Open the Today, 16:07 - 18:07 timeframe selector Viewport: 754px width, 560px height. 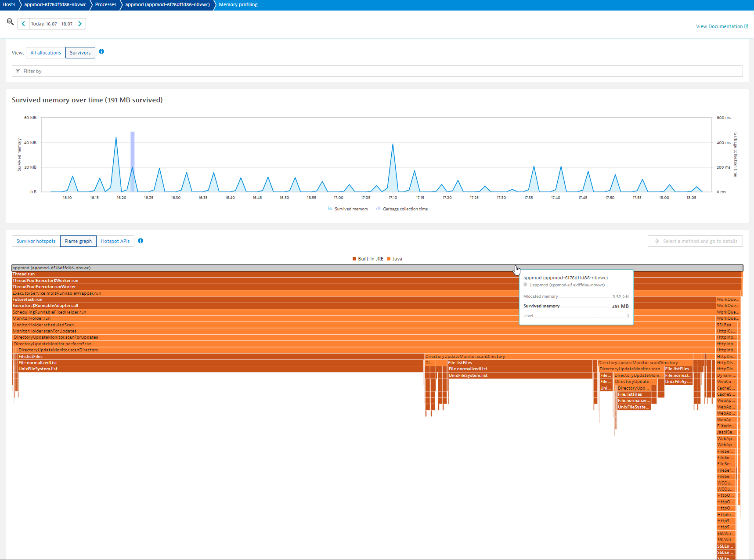51,24
